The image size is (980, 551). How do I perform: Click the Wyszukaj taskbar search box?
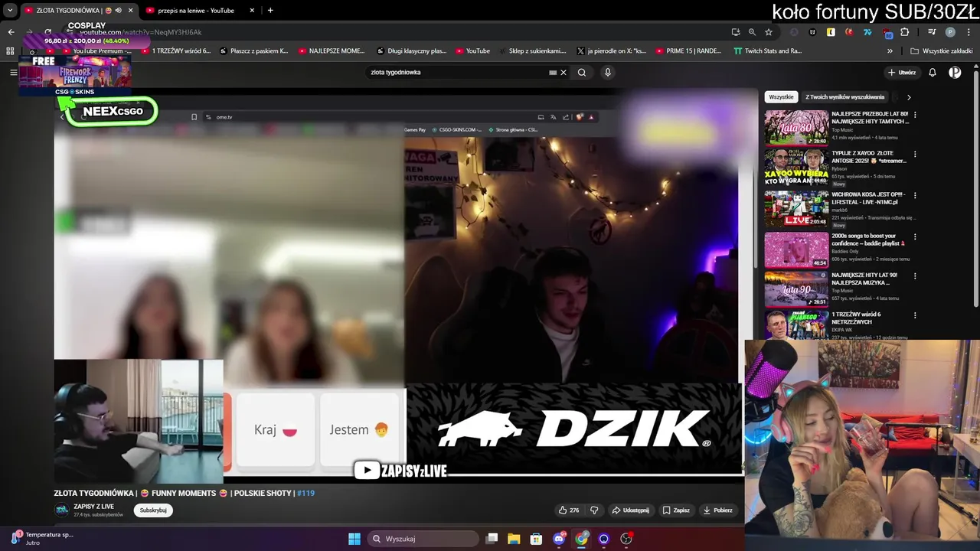pyautogui.click(x=423, y=539)
